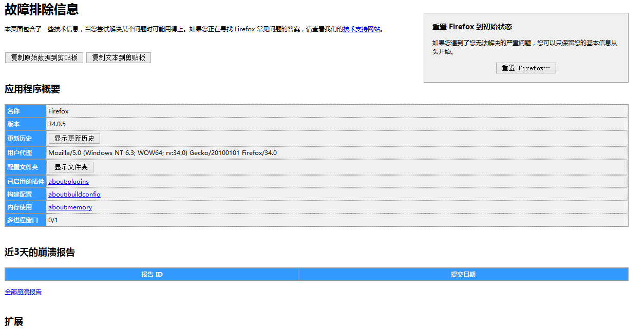
Task: Click the 应用程序概要 section heading
Action: pyautogui.click(x=32, y=89)
